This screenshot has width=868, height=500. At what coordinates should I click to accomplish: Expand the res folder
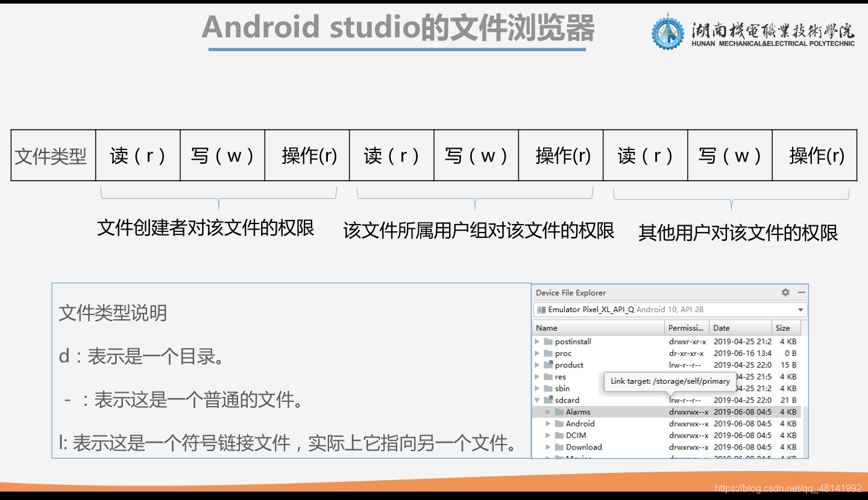point(537,377)
